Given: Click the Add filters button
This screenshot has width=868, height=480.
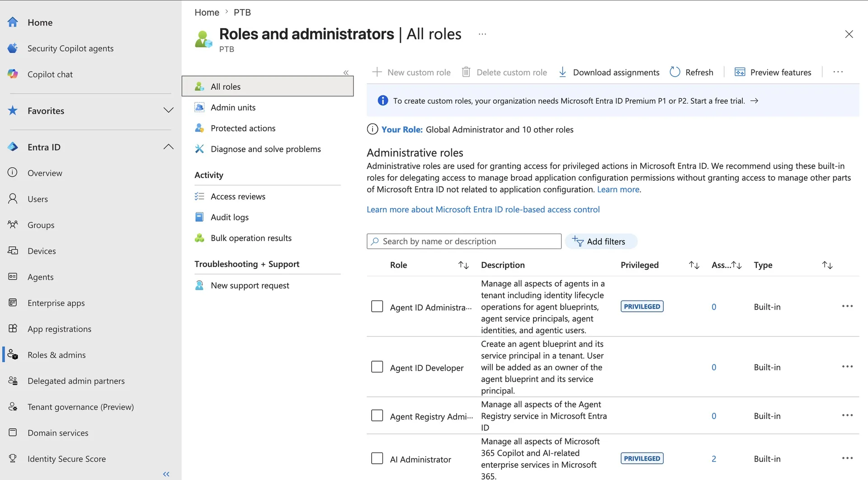Looking at the screenshot, I should [x=601, y=241].
